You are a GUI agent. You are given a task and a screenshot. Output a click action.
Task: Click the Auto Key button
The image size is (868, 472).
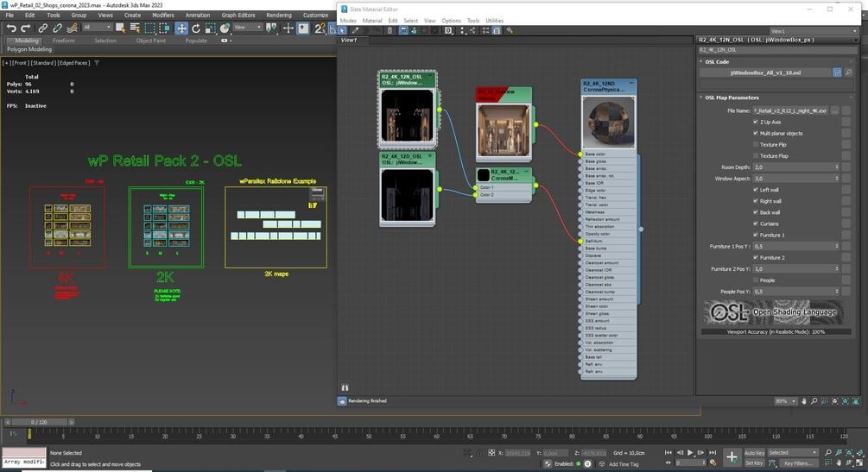click(754, 453)
